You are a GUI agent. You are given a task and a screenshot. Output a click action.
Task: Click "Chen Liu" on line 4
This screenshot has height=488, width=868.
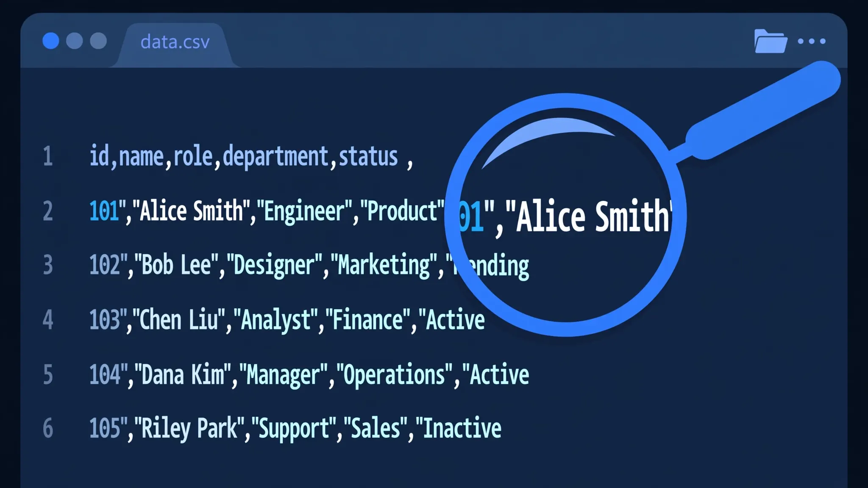[x=179, y=320]
